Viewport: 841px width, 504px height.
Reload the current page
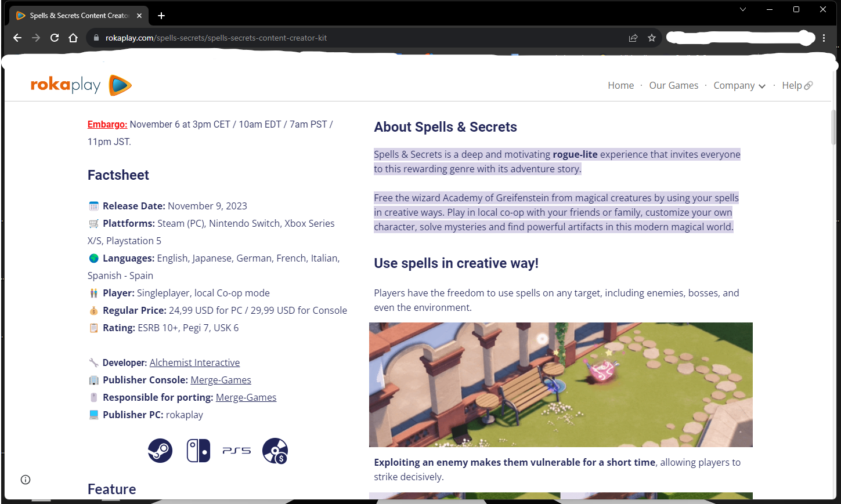[x=55, y=38]
